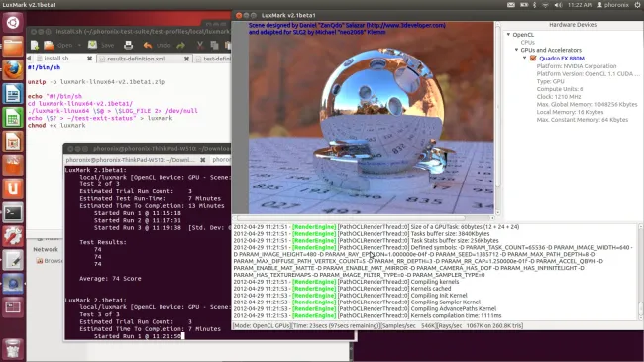Switch to install.sh tab in gedit
This screenshot has height=362, width=644.
coord(56,59)
